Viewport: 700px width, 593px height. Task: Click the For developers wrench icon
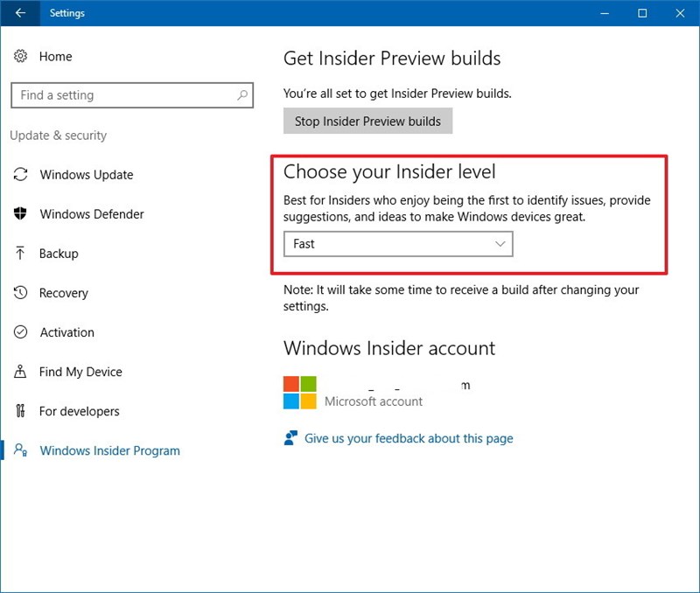(x=19, y=411)
